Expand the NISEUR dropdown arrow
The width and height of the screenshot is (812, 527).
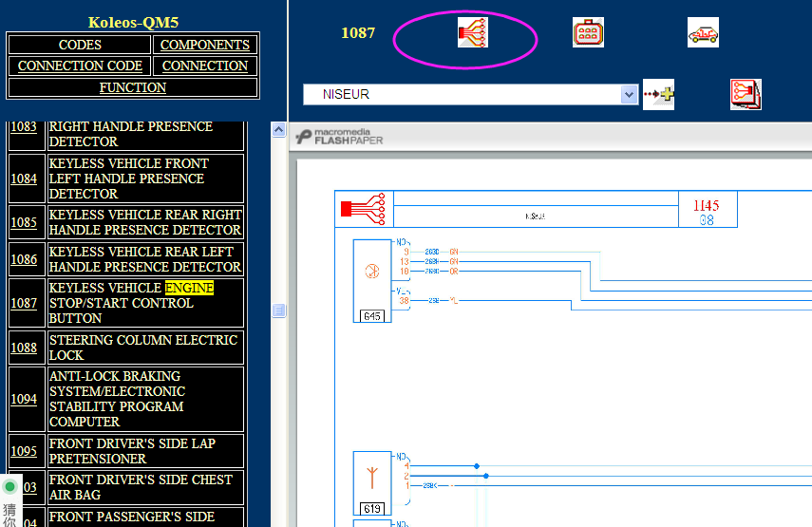[629, 95]
